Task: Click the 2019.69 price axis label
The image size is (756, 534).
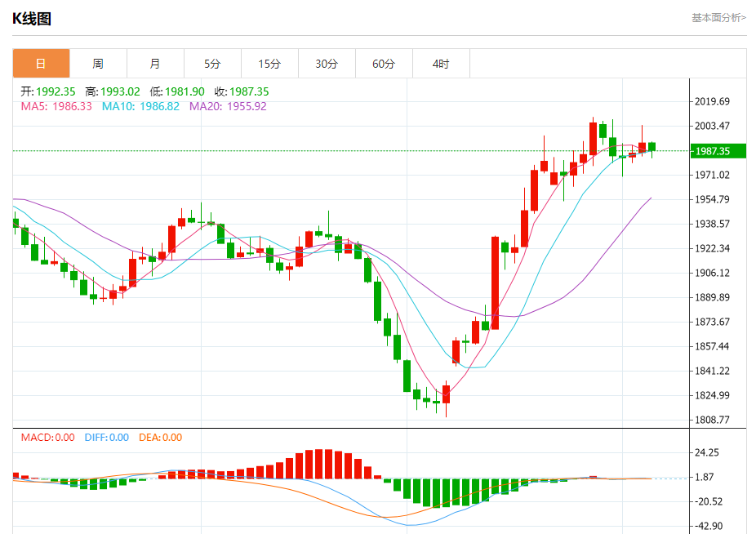Action: [712, 101]
